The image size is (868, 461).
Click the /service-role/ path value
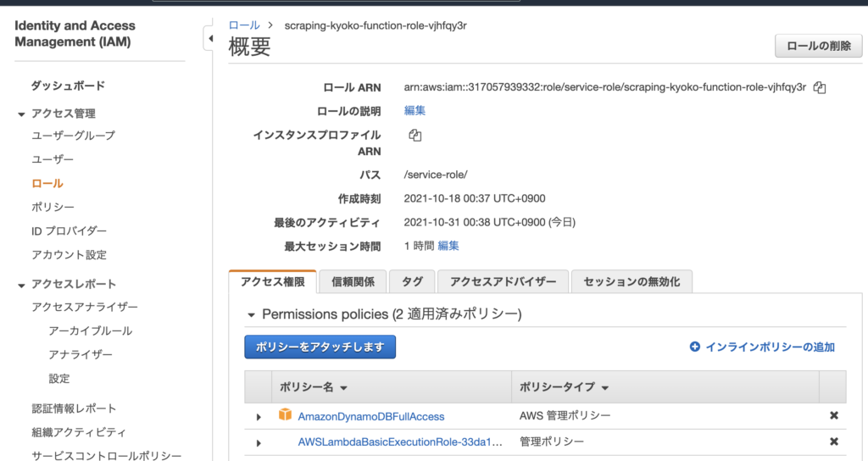(x=436, y=175)
